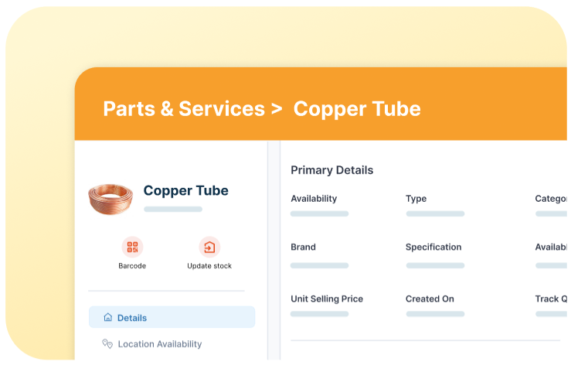This screenshot has width=588, height=365.
Task: Click the Specification field label
Action: point(433,247)
